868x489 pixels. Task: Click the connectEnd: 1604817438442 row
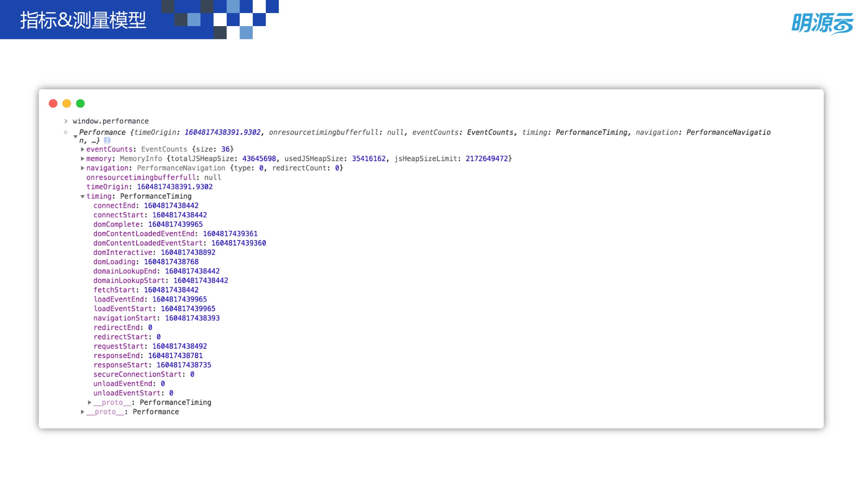pyautogui.click(x=146, y=206)
